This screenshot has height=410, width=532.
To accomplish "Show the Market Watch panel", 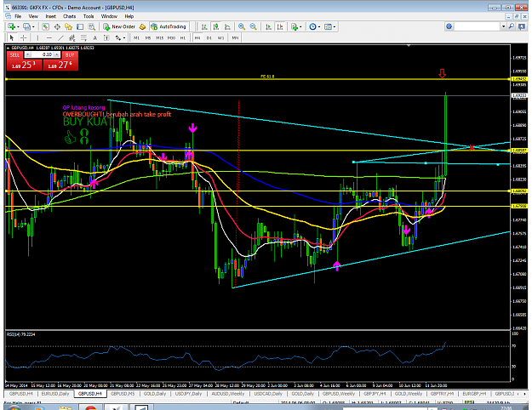I will click(x=45, y=26).
